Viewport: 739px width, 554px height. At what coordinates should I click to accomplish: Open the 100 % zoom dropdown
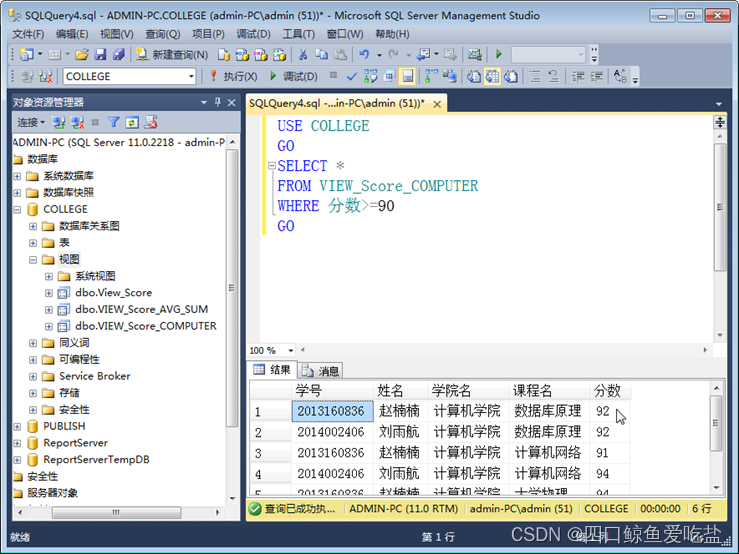(x=290, y=350)
